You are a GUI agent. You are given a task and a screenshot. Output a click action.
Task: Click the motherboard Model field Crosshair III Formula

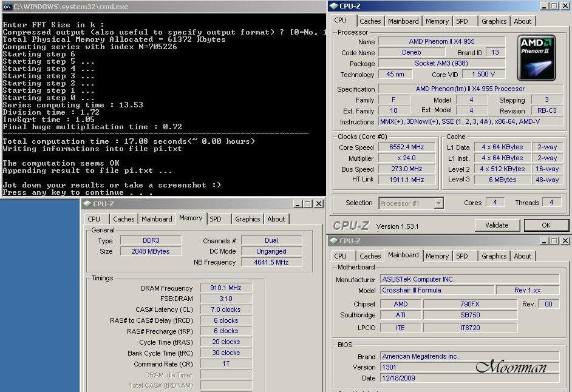[437, 290]
